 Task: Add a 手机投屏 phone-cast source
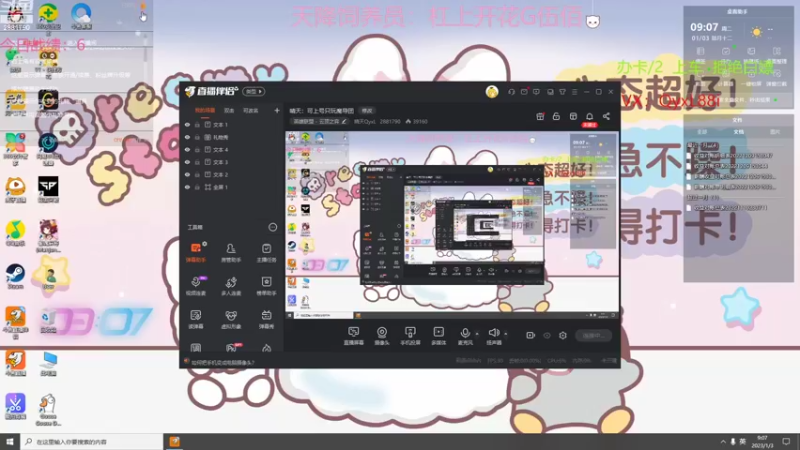(410, 336)
